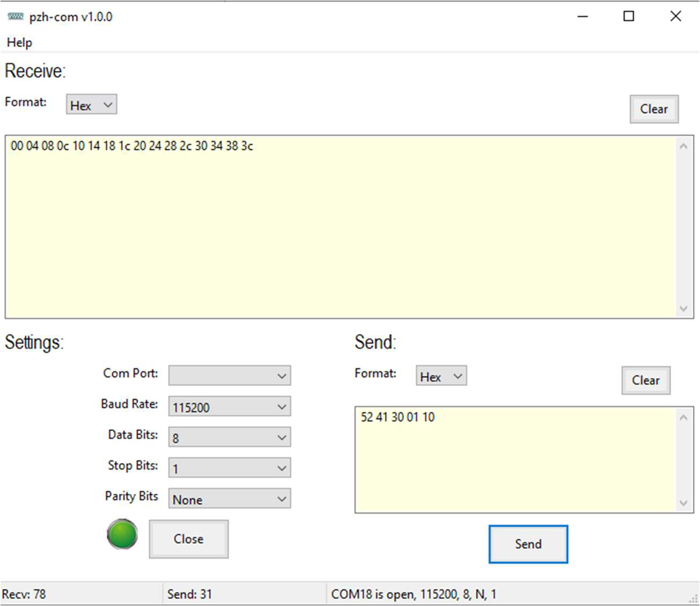The width and height of the screenshot is (700, 606).
Task: Click the Receive box scroll up arrow
Action: 683,146
